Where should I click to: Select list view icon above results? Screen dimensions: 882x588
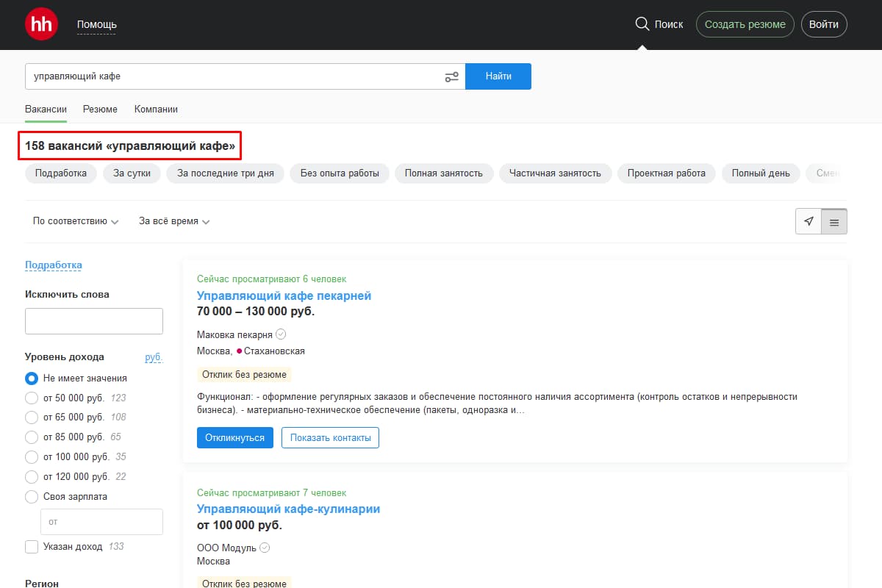(833, 220)
